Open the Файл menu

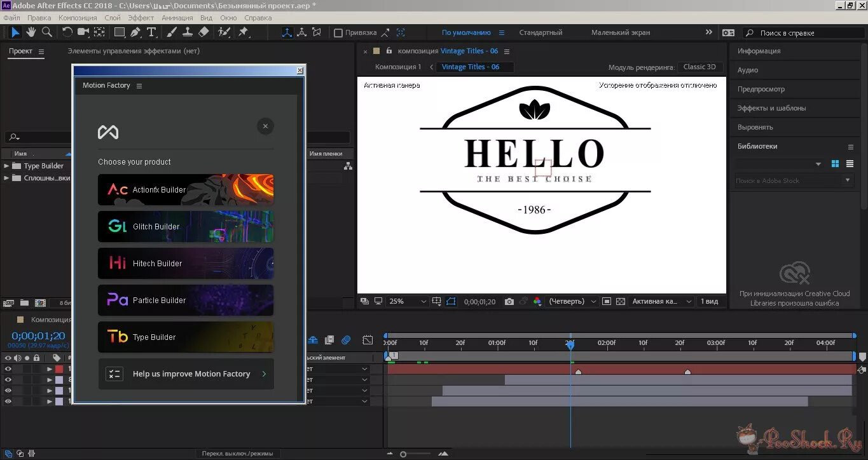(11, 18)
